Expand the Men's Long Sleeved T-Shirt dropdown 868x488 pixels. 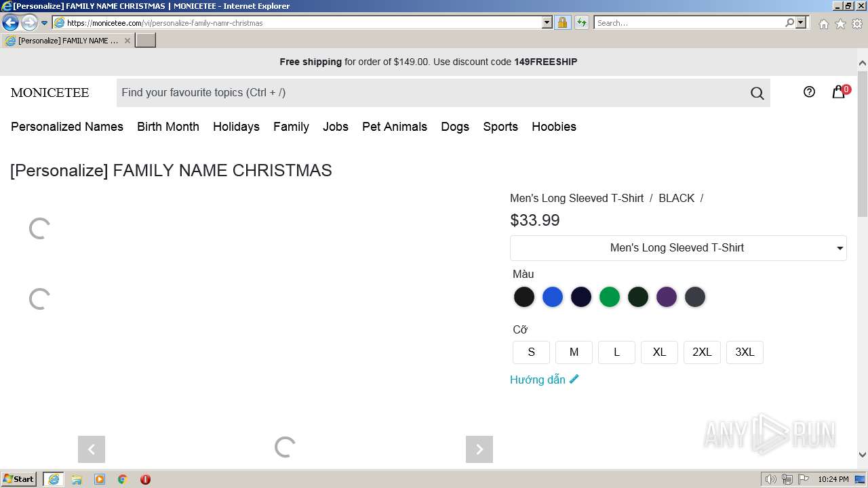678,248
